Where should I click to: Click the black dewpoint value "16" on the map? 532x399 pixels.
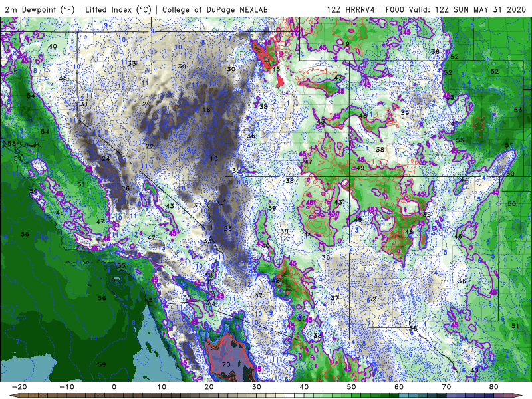click(x=207, y=110)
